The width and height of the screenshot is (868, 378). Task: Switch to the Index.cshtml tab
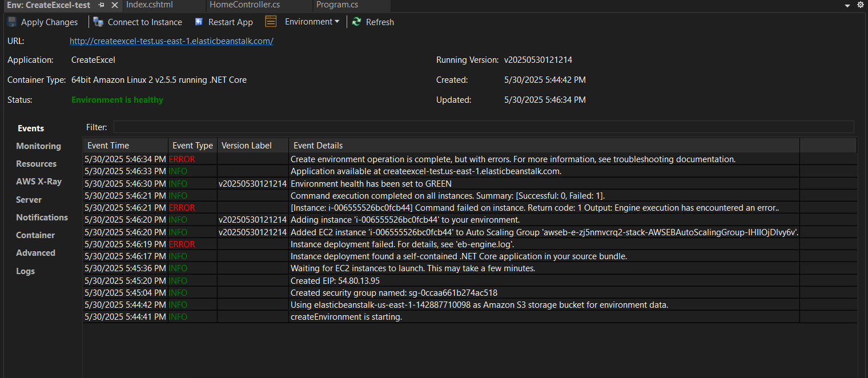149,5
